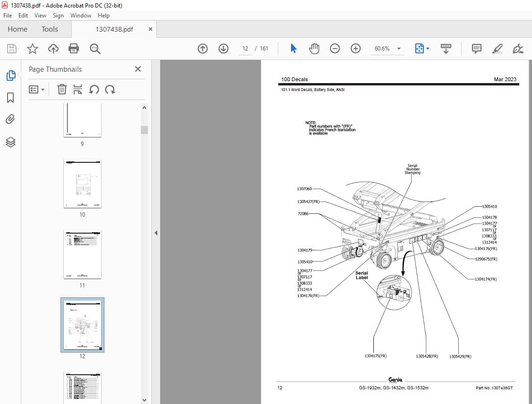
Task: Select page 11 thumbnail
Action: pyautogui.click(x=82, y=254)
